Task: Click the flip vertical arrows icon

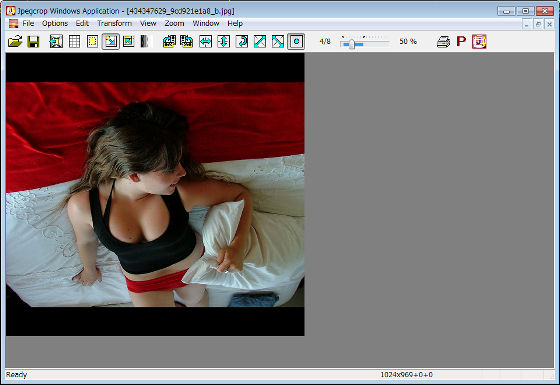Action: tap(224, 42)
